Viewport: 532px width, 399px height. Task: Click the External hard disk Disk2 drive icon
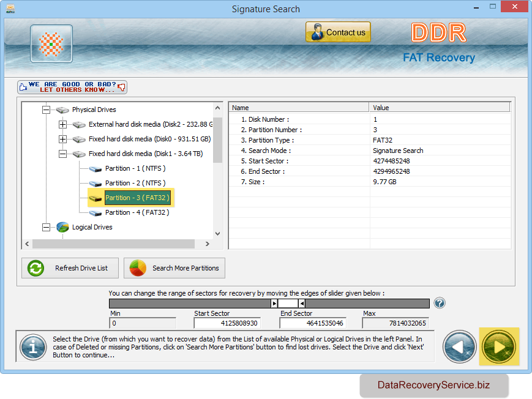(79, 125)
